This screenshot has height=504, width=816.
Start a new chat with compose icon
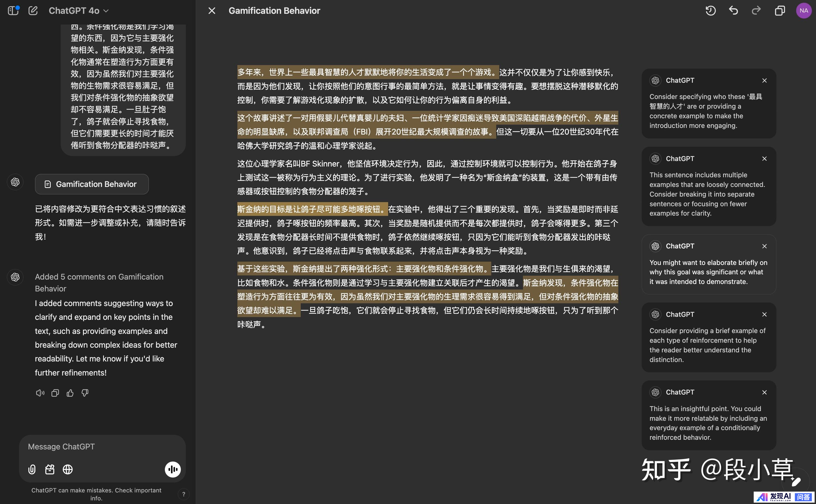point(33,11)
